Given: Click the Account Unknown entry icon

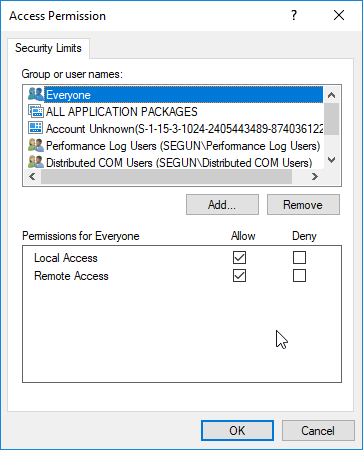Looking at the screenshot, I should click(36, 128).
